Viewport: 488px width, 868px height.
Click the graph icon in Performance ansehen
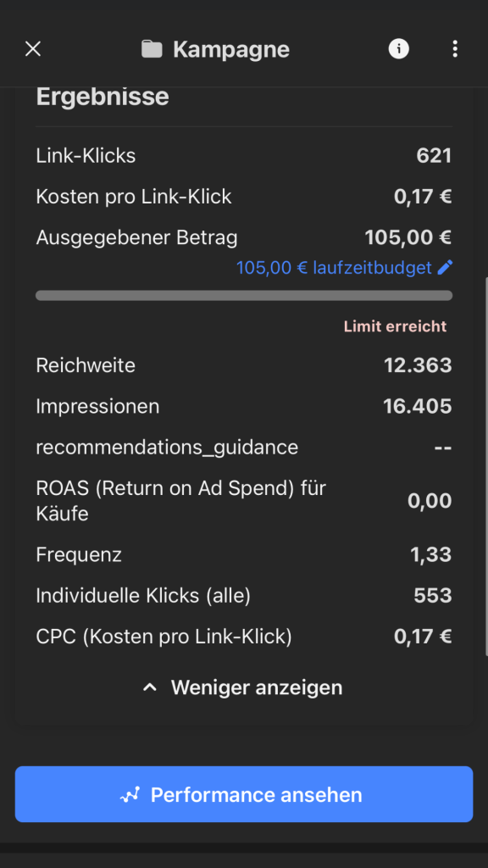[x=130, y=795]
